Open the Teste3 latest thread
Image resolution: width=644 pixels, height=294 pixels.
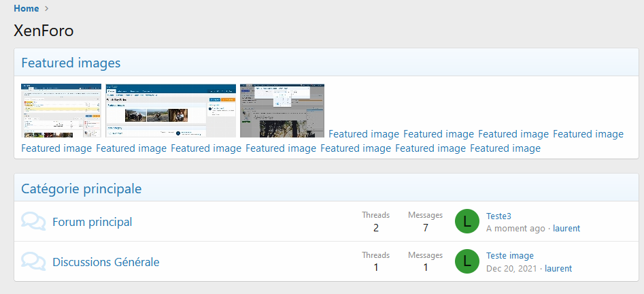click(498, 216)
